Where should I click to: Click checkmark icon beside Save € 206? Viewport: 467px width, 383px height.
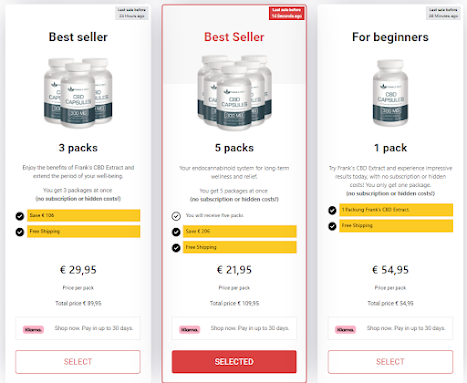(176, 232)
